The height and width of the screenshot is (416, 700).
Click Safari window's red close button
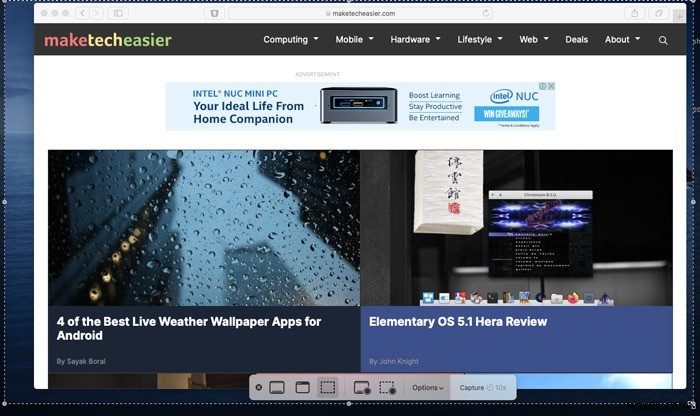tap(44, 13)
